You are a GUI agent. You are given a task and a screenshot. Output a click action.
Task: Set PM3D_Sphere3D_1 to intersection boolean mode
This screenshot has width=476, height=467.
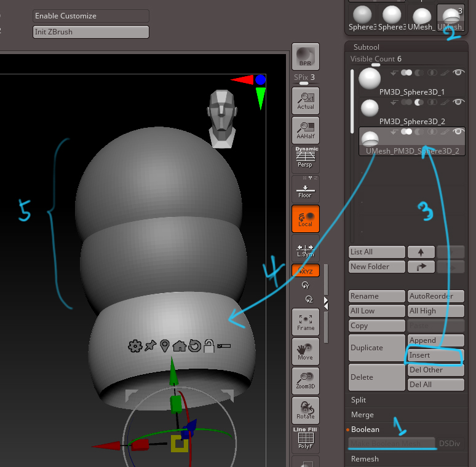[x=432, y=73]
